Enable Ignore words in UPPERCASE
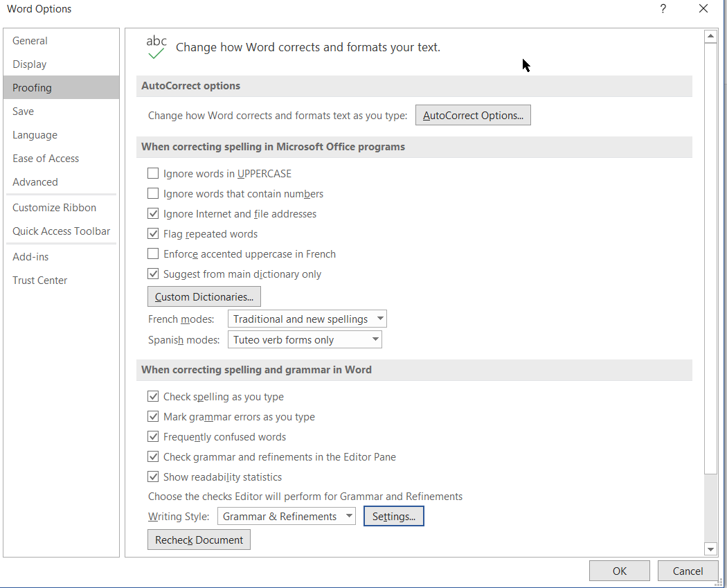The image size is (727, 588). click(x=153, y=173)
